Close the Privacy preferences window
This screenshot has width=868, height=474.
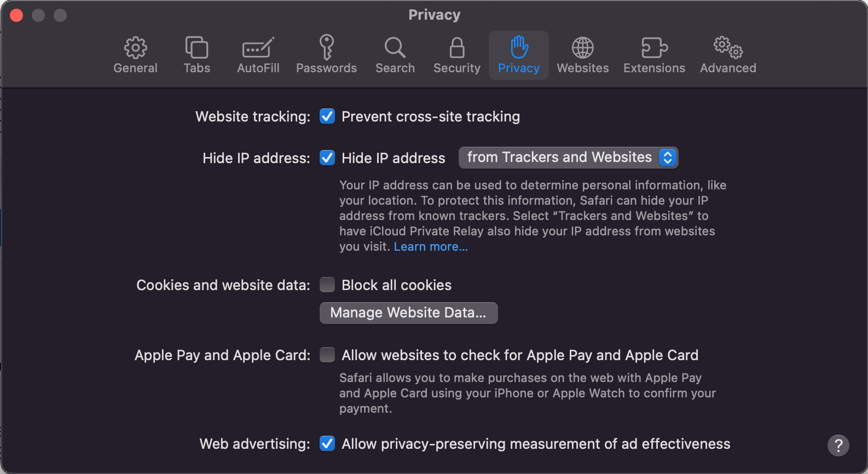[16, 15]
